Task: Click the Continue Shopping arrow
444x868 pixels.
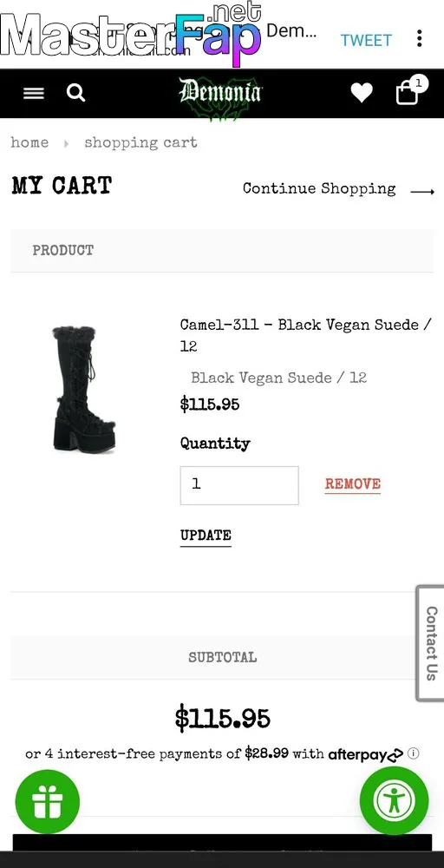Action: (422, 192)
